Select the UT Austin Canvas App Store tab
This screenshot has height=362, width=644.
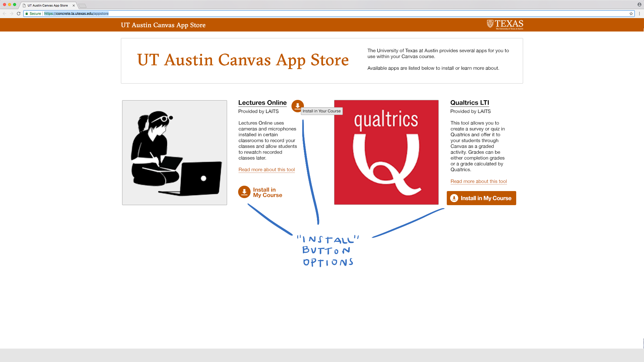48,5
